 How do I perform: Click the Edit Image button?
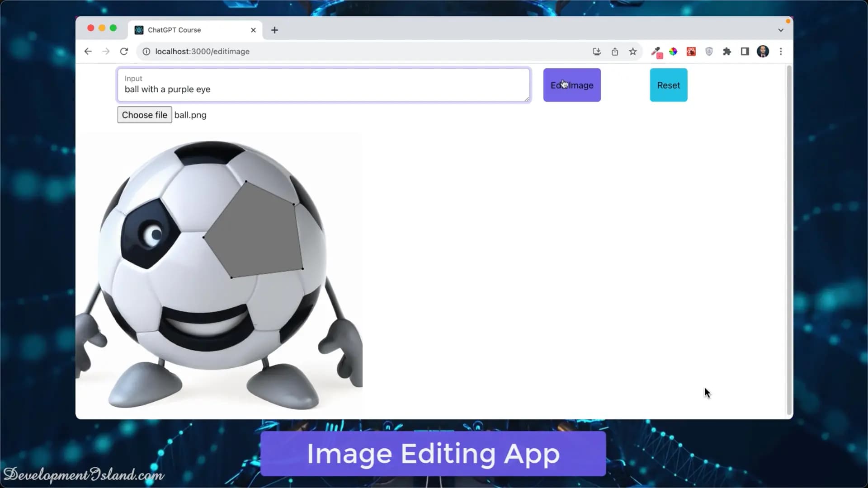572,85
